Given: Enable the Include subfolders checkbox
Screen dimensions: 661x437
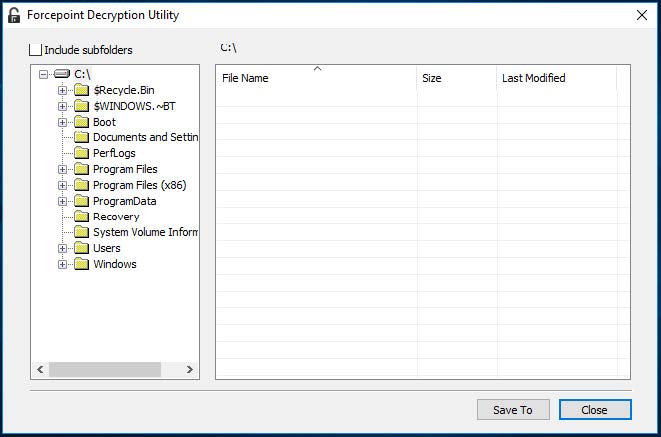Looking at the screenshot, I should (x=37, y=50).
